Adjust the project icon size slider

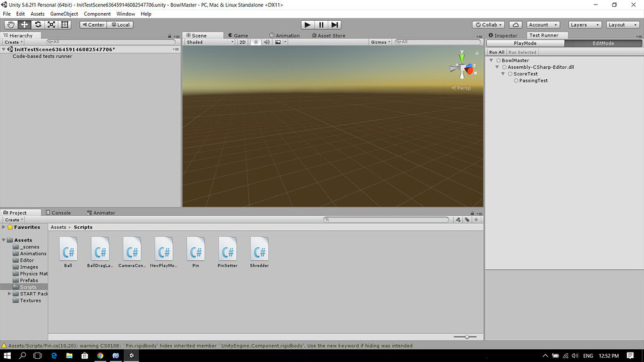coord(467,337)
